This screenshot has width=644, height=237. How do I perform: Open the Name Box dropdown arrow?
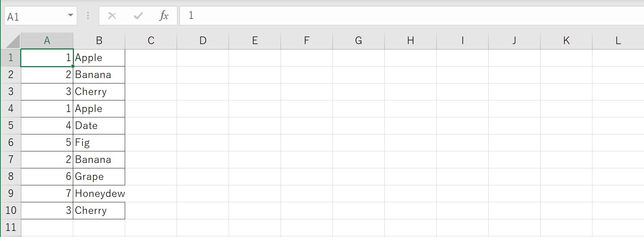click(71, 15)
